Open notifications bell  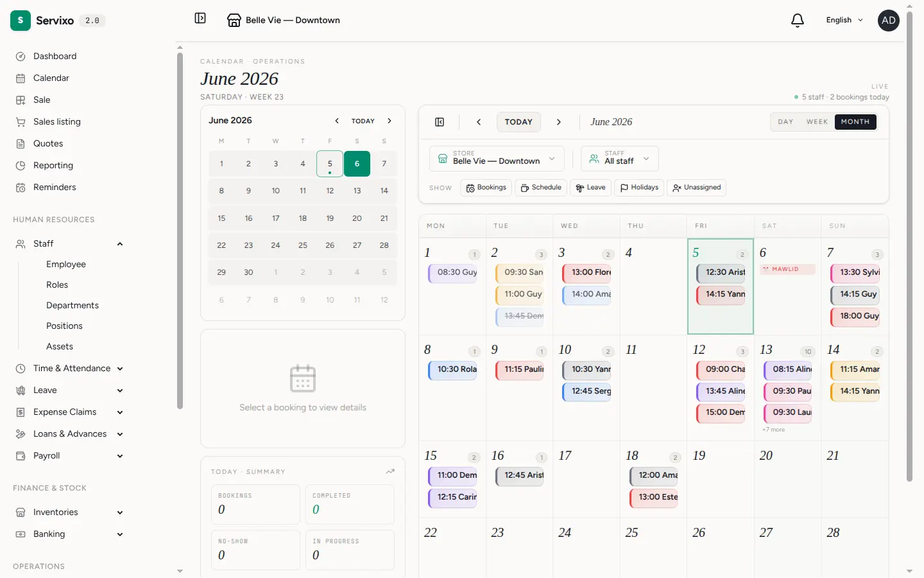point(798,21)
